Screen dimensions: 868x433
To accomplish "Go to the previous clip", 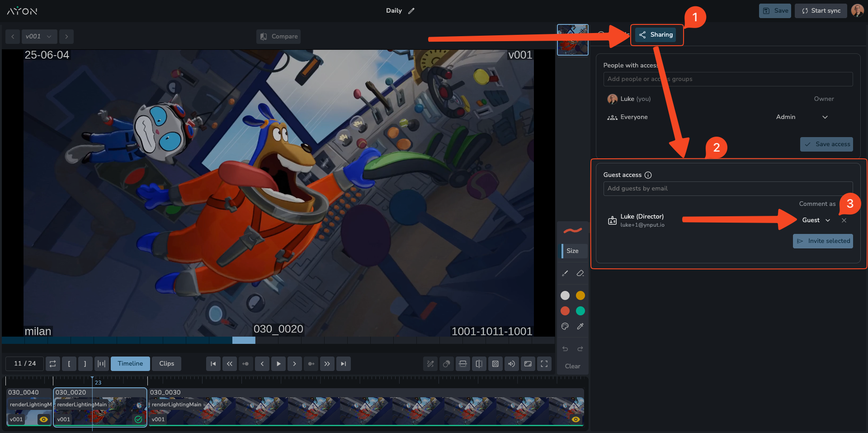I will [x=230, y=364].
